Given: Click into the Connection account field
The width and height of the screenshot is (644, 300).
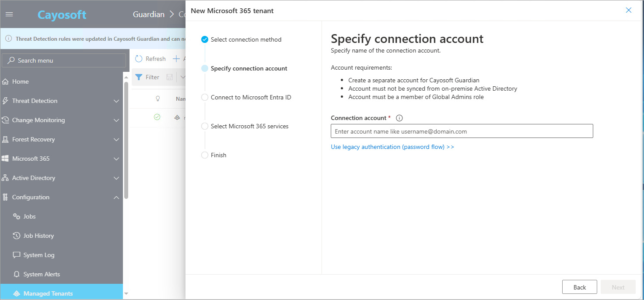Looking at the screenshot, I should pyautogui.click(x=462, y=131).
